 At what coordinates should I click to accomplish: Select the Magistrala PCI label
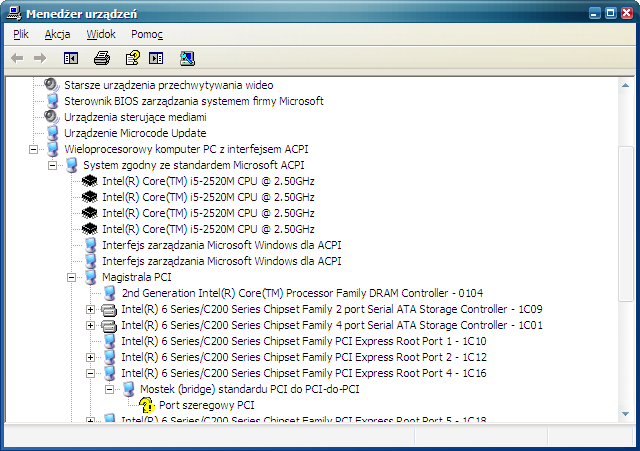click(137, 277)
